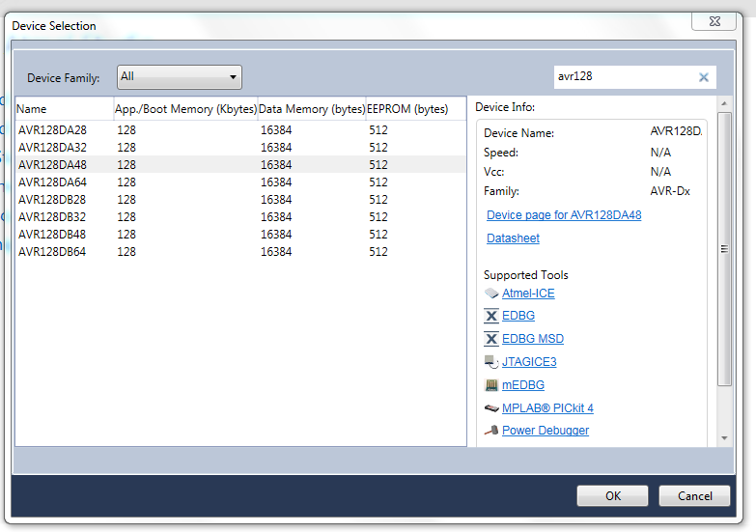This screenshot has height=532, width=756.
Task: Close the Device Selection dialog
Action: [714, 21]
